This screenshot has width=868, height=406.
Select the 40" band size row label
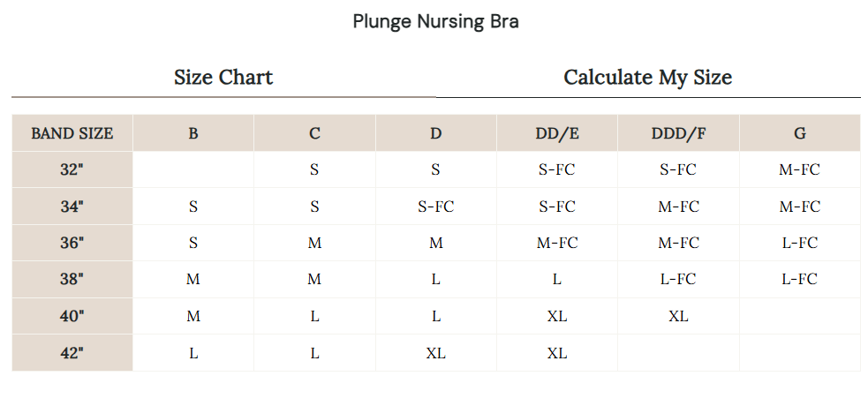pos(72,316)
